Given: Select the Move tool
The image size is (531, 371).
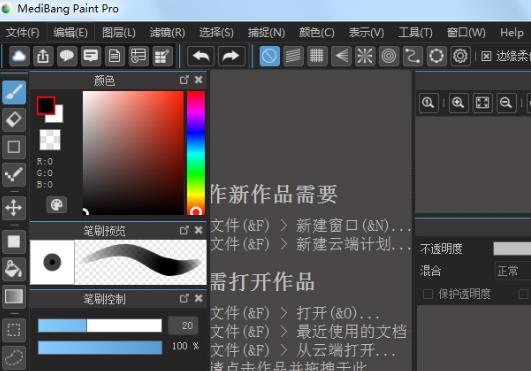Looking at the screenshot, I should 14,208.
